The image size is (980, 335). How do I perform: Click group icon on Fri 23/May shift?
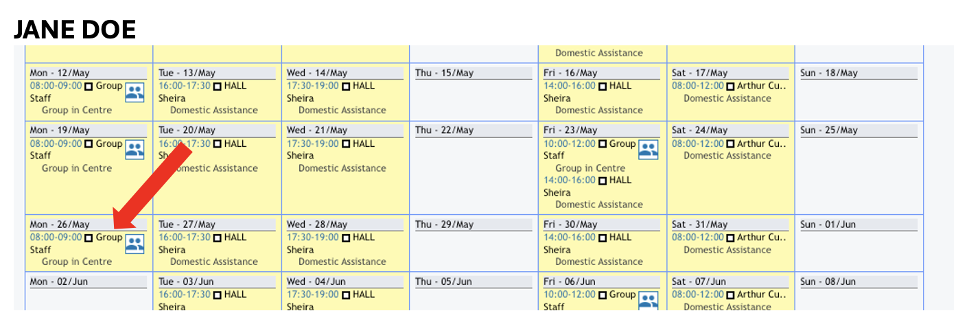648,150
